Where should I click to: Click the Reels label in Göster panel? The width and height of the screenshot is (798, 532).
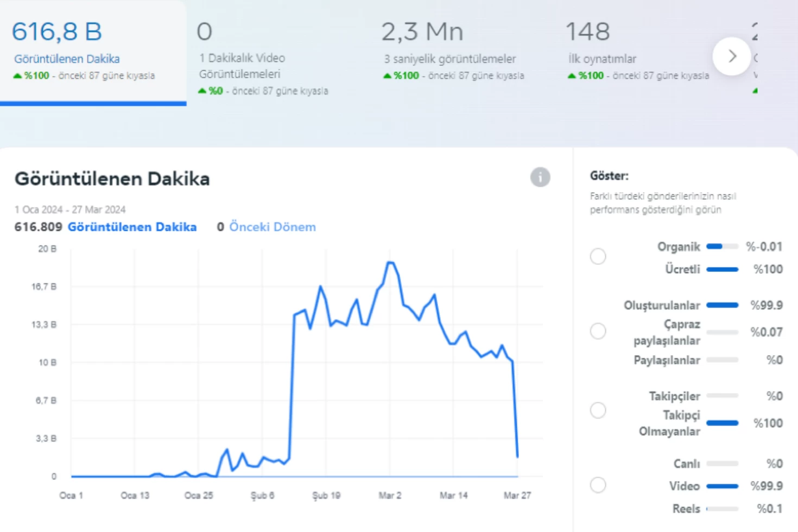pos(686,509)
